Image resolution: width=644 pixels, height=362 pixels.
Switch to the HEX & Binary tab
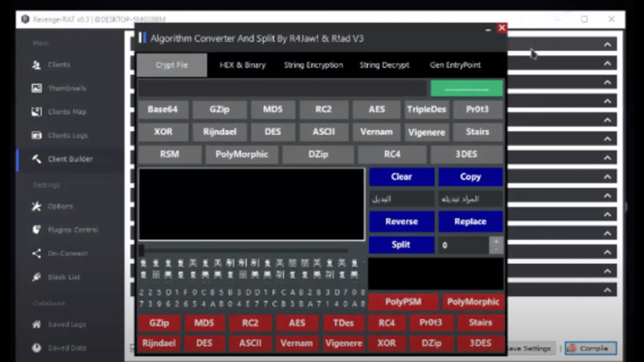(x=242, y=65)
